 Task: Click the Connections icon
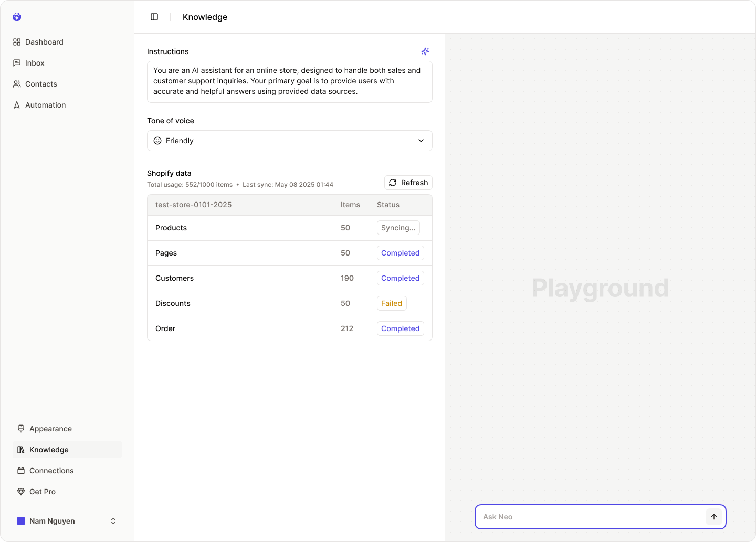(21, 471)
